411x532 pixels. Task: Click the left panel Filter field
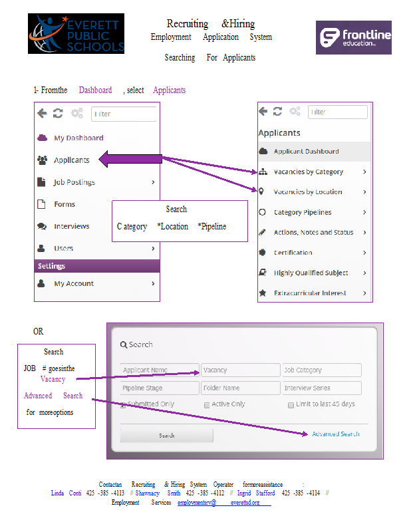click(124, 114)
